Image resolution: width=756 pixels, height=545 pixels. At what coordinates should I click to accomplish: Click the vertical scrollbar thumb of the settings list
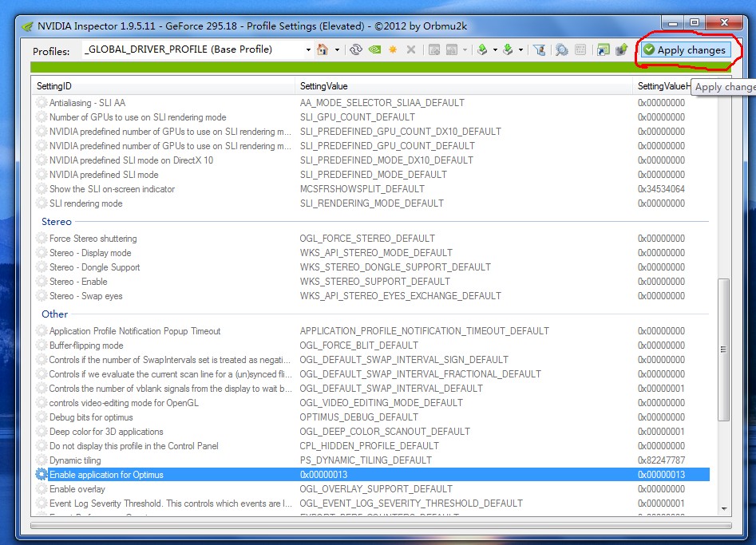click(723, 350)
